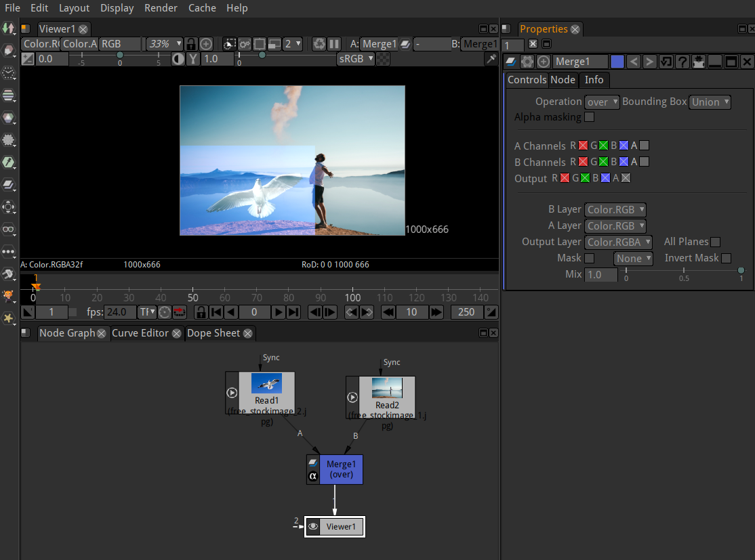Image resolution: width=755 pixels, height=560 pixels.
Task: Click the refresh viewer icon
Action: (x=319, y=43)
